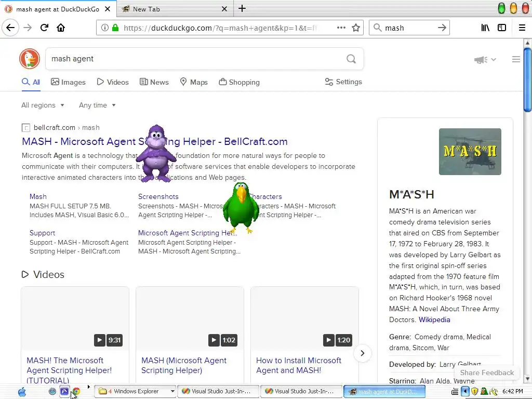Viewport: 532px width, 399px height.
Task: Click the 'How to Install Microsoft Agent and MASH!' title
Action: coord(299,365)
